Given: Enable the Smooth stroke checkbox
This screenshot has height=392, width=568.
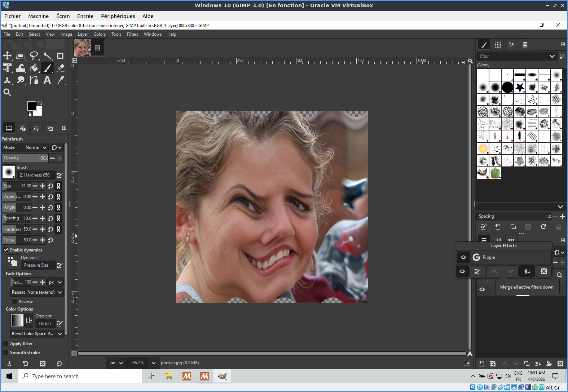Looking at the screenshot, I should [6, 352].
